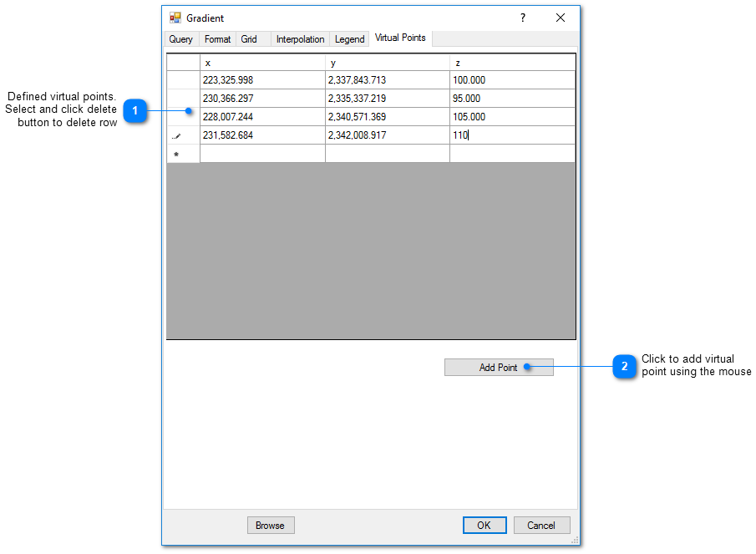
Task: Click the z cell containing 110
Action: click(x=512, y=135)
